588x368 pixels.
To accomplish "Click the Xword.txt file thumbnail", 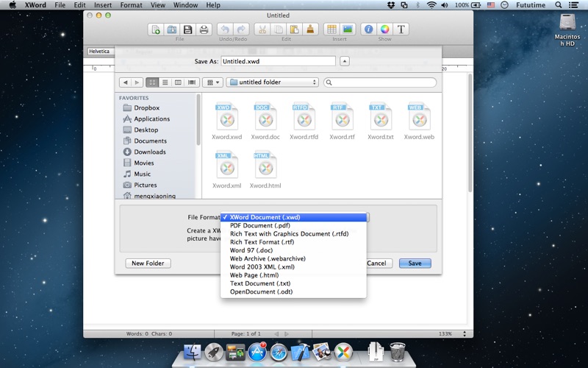I will click(381, 116).
